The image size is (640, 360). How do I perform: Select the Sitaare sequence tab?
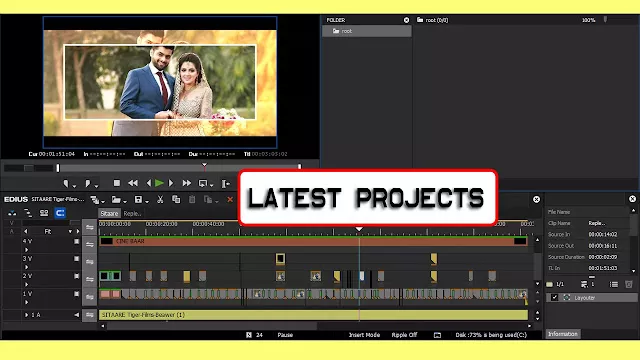pyautogui.click(x=109, y=213)
